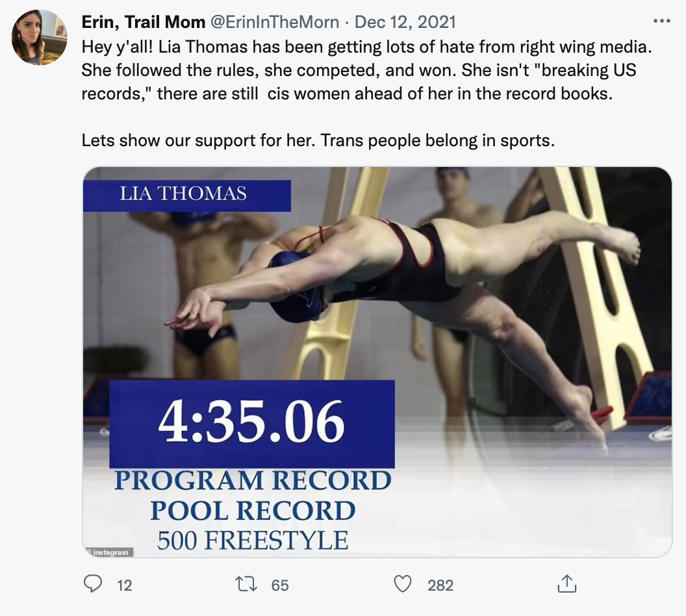Click the display name Erin, Trail Mom
Image resolution: width=686 pixels, height=616 pixels.
coord(142,22)
